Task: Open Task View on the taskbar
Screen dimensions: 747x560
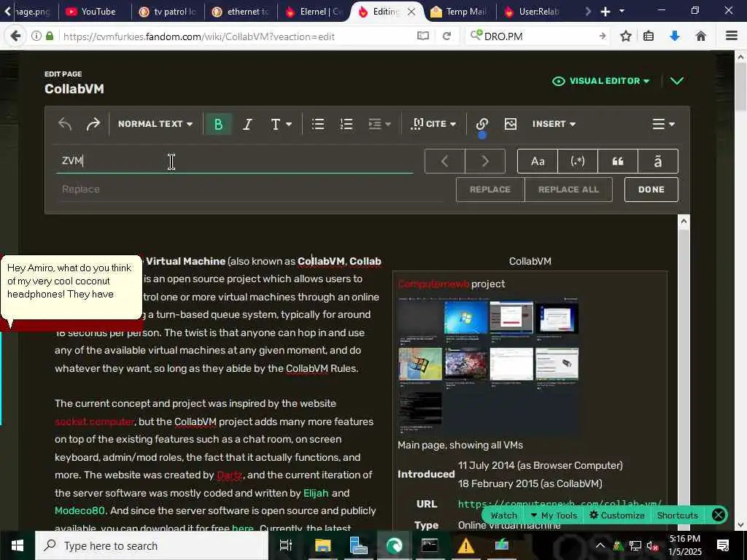Action: (x=285, y=545)
